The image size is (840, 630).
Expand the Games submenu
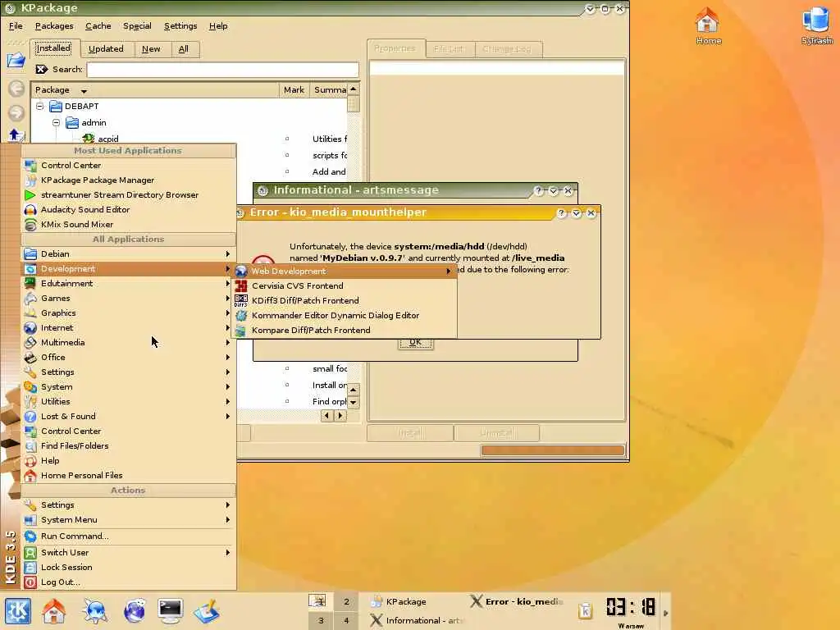(129, 299)
